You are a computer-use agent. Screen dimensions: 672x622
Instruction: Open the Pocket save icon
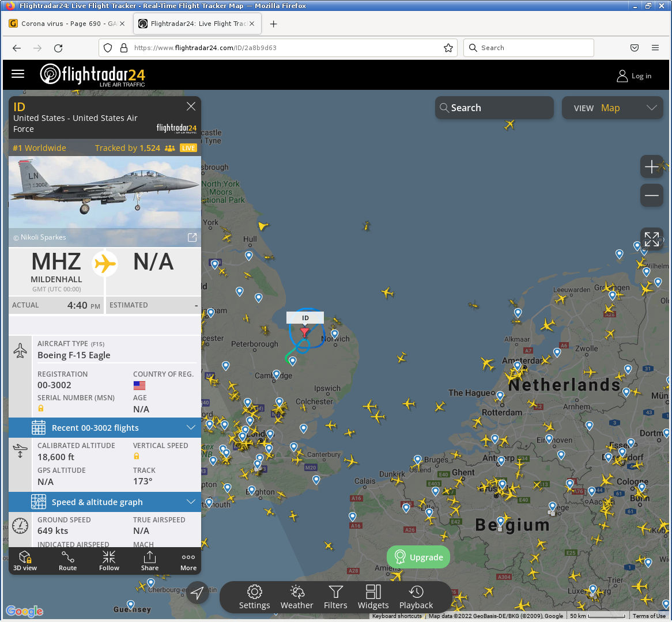[x=635, y=48]
